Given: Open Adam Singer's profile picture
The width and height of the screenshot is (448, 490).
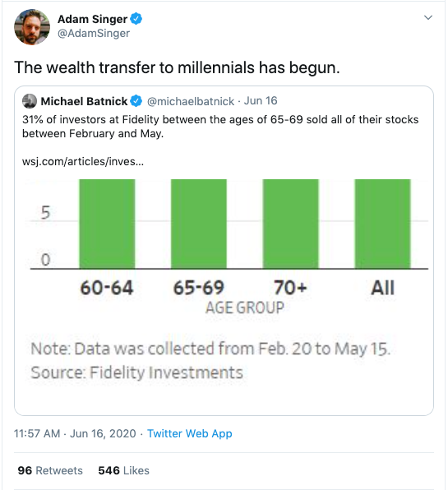Looking at the screenshot, I should 32,27.
